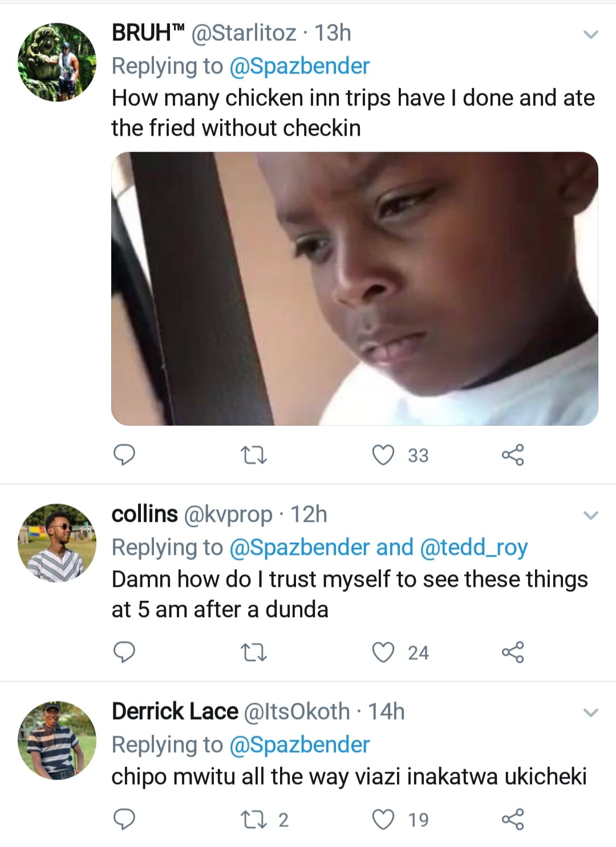Open @tedd_roy mention in collins' reply
This screenshot has height=847, width=616.
pyautogui.click(x=473, y=548)
